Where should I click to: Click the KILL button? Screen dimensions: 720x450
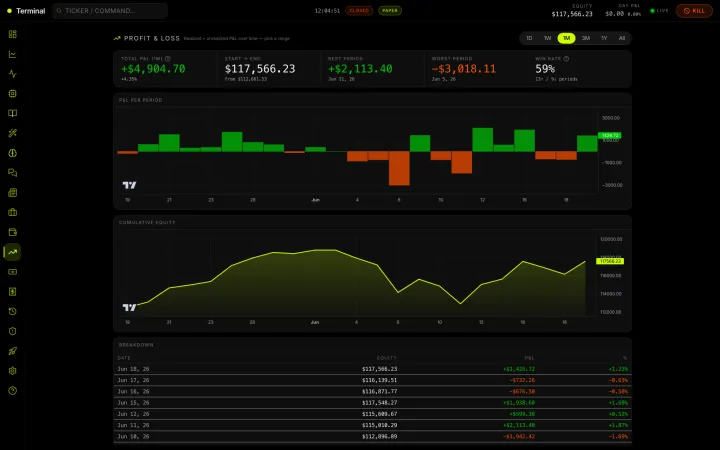[694, 11]
